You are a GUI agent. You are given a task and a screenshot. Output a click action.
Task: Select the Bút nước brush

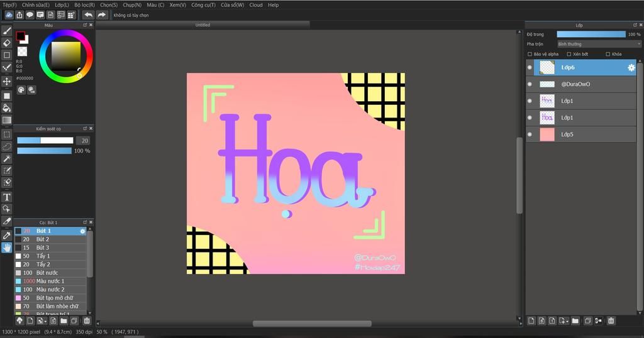coord(50,273)
